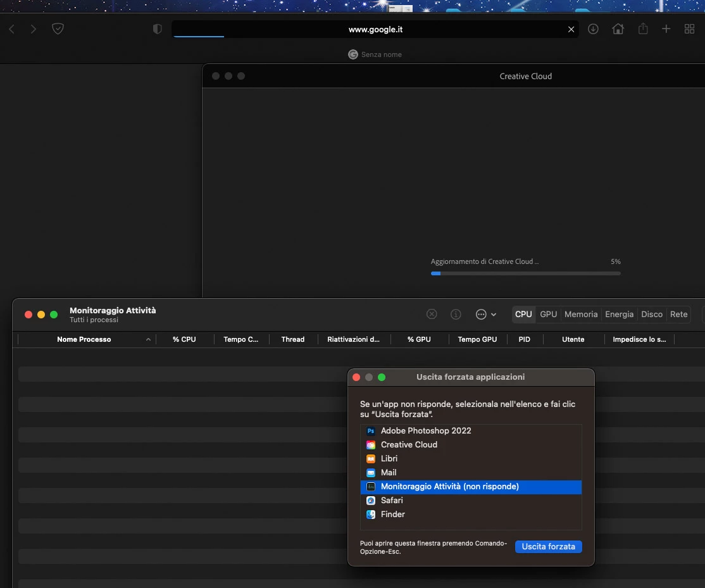This screenshot has height=588, width=705.
Task: Sort by % GPU column
Action: click(x=419, y=339)
